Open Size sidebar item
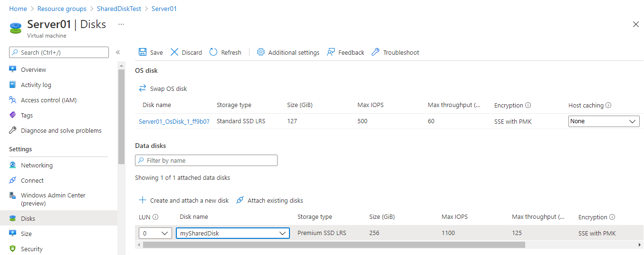The width and height of the screenshot is (644, 255). point(27,234)
